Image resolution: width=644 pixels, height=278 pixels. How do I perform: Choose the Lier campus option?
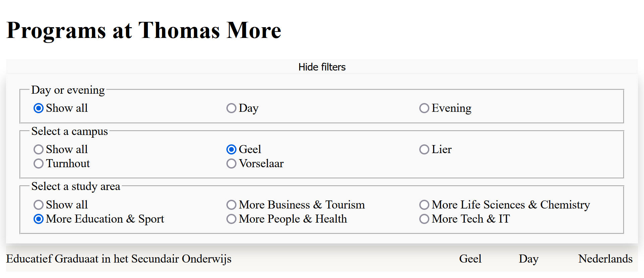pyautogui.click(x=424, y=149)
